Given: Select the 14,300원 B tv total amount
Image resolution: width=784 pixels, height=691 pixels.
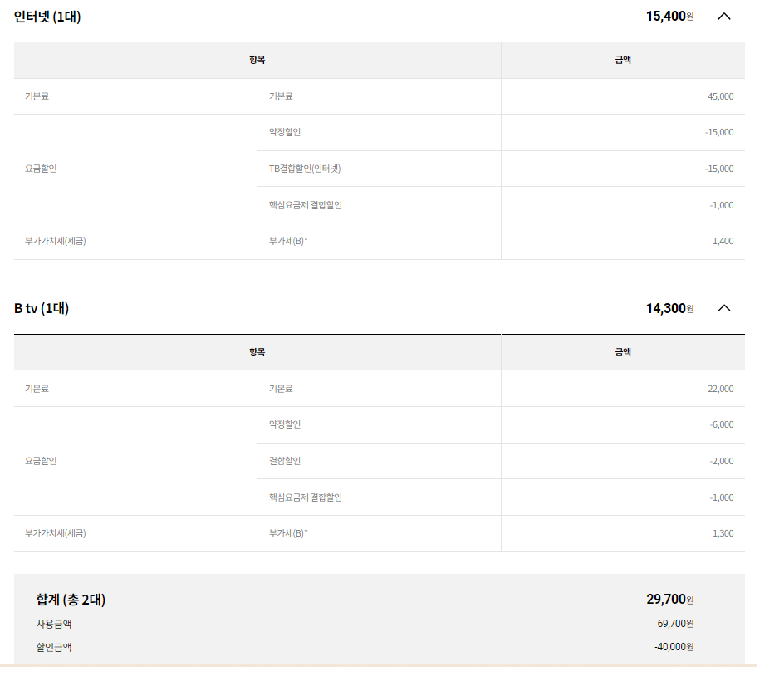Looking at the screenshot, I should [x=669, y=308].
